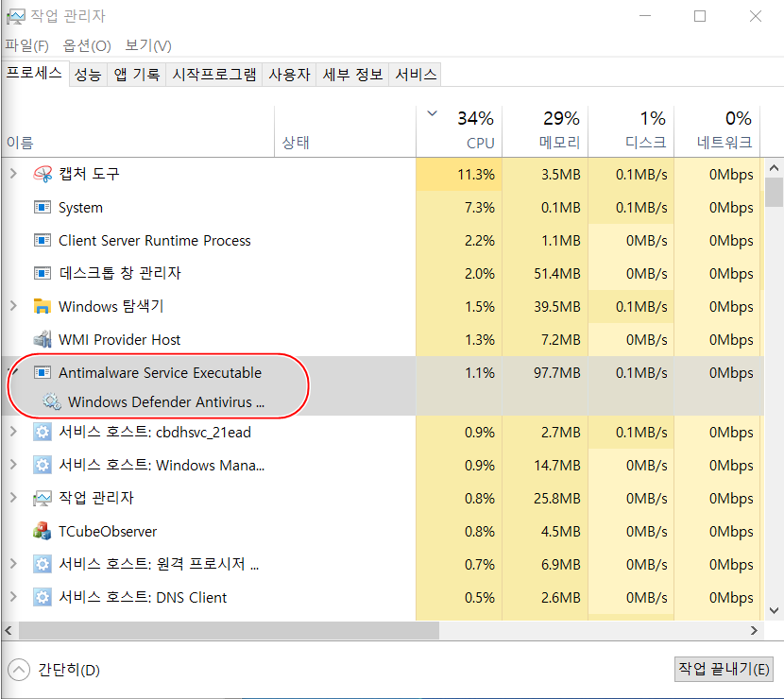Sort by the 상태 column header
This screenshot has width=784, height=699.
click(345, 132)
